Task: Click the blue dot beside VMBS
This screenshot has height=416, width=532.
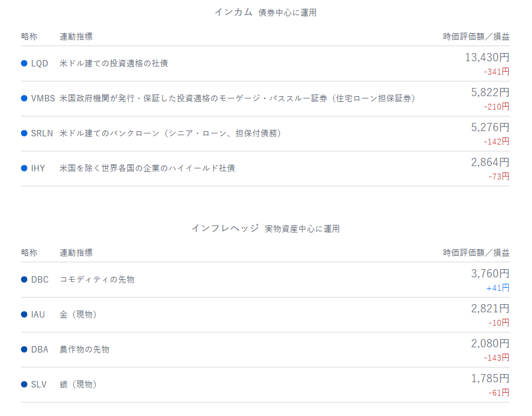Action: click(x=24, y=98)
